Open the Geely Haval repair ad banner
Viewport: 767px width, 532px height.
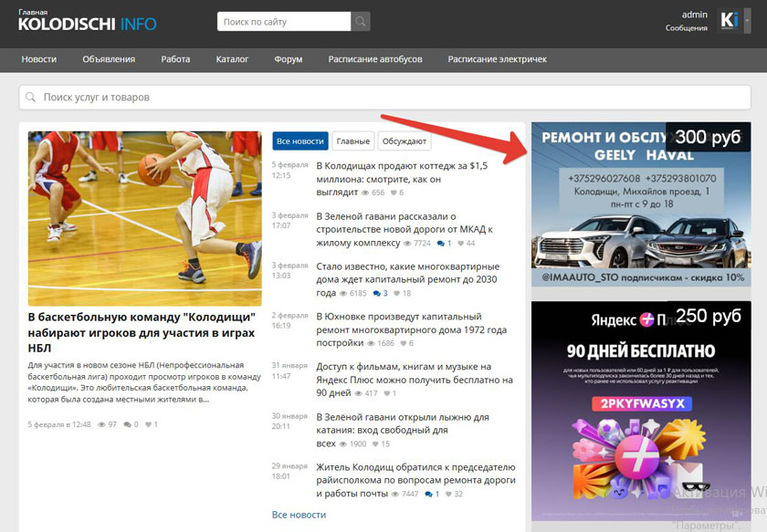641,205
